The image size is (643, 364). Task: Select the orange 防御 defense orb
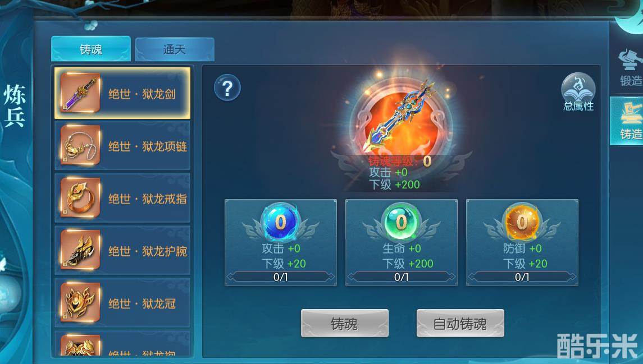click(522, 222)
